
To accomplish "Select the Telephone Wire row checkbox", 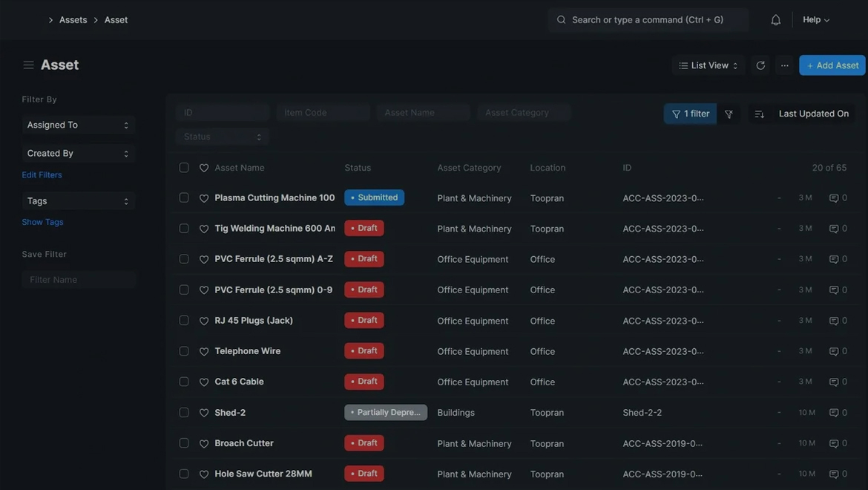I will (184, 351).
